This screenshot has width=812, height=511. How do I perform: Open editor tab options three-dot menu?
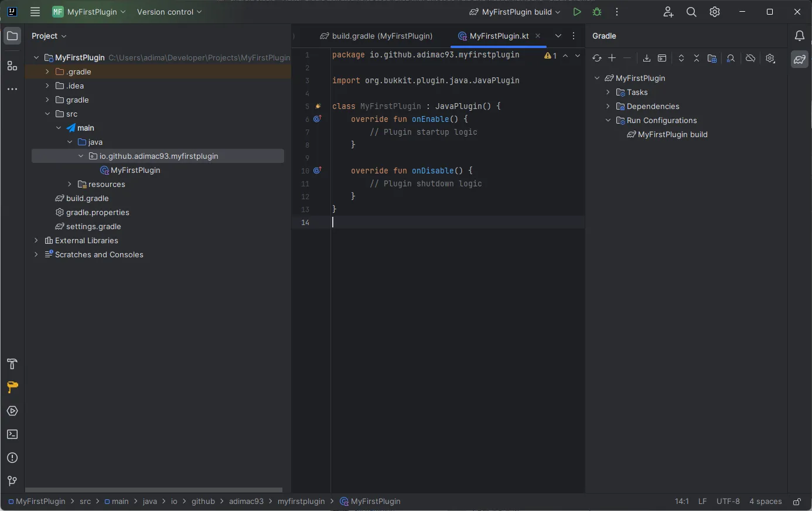coord(574,36)
